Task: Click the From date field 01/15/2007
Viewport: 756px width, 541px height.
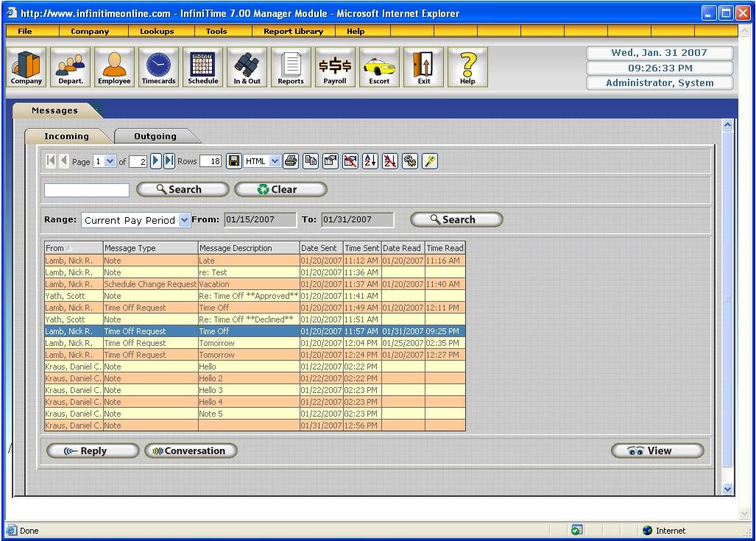Action: (261, 220)
